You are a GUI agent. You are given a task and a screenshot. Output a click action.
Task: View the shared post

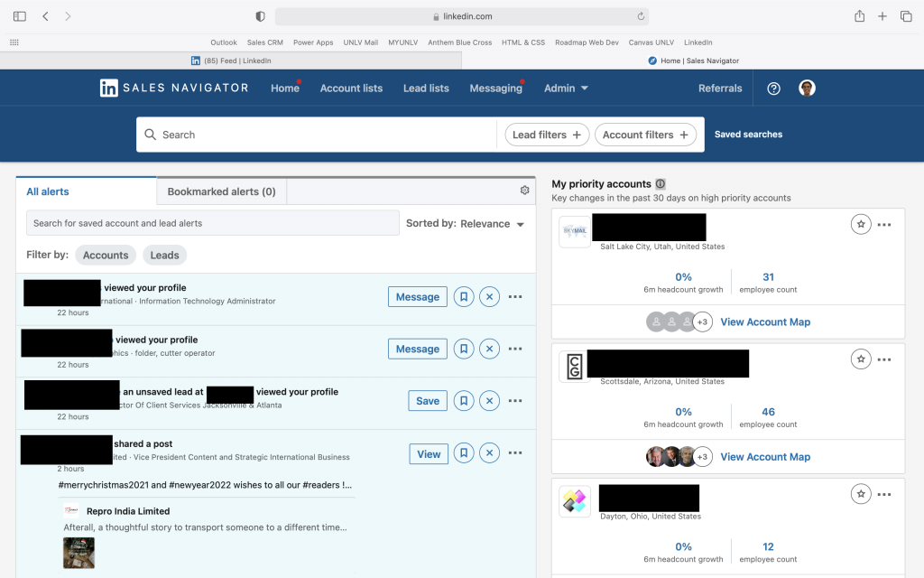point(429,454)
